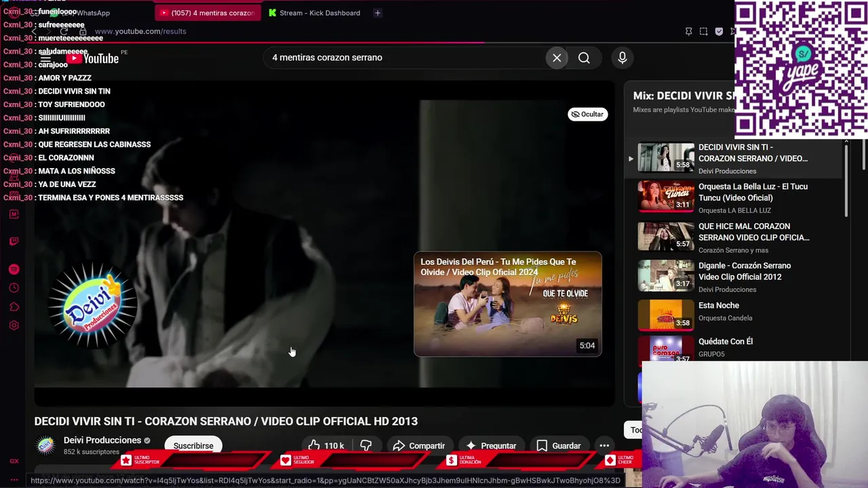Open the sidebar three-dots more menu

click(x=14, y=479)
